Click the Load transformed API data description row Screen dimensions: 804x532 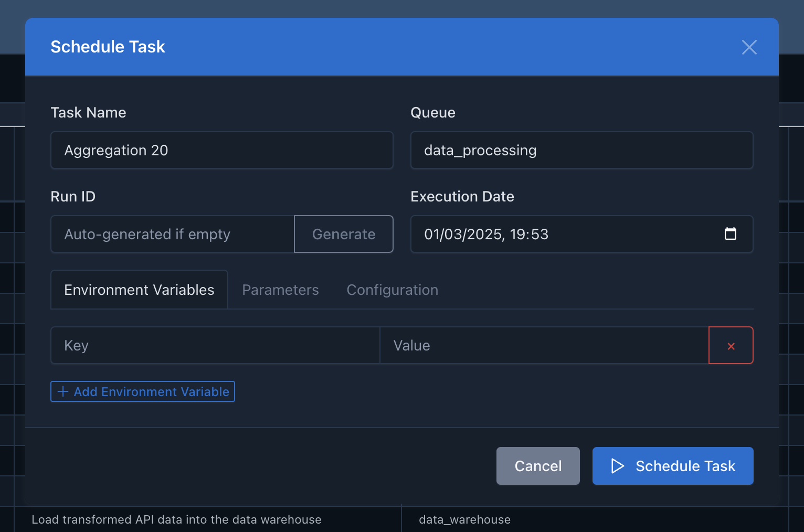[x=176, y=519]
